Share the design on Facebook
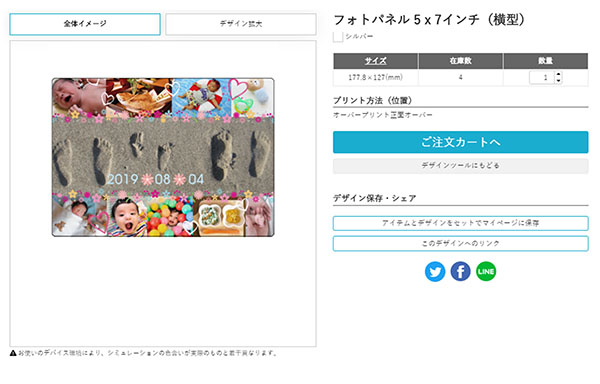 pyautogui.click(x=460, y=272)
